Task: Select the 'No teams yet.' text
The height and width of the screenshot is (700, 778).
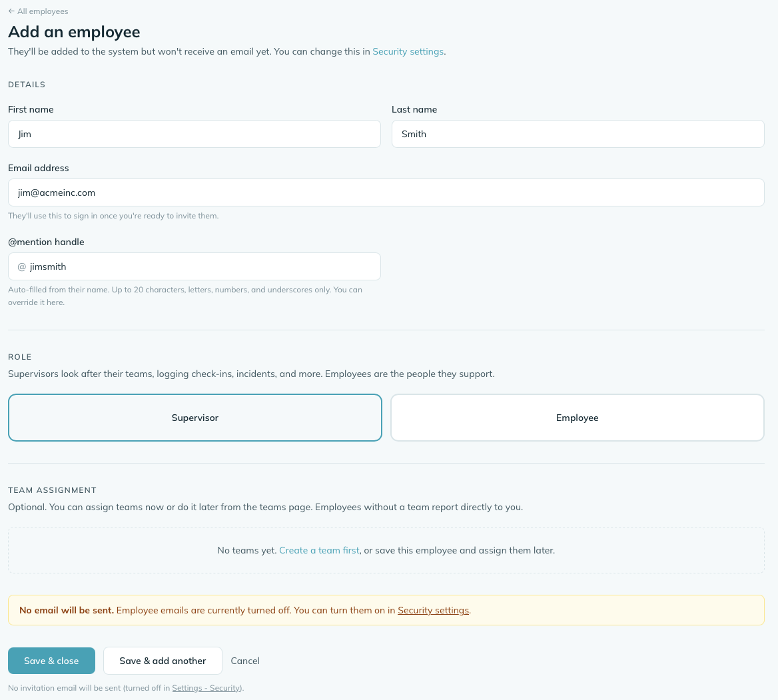Action: point(247,550)
